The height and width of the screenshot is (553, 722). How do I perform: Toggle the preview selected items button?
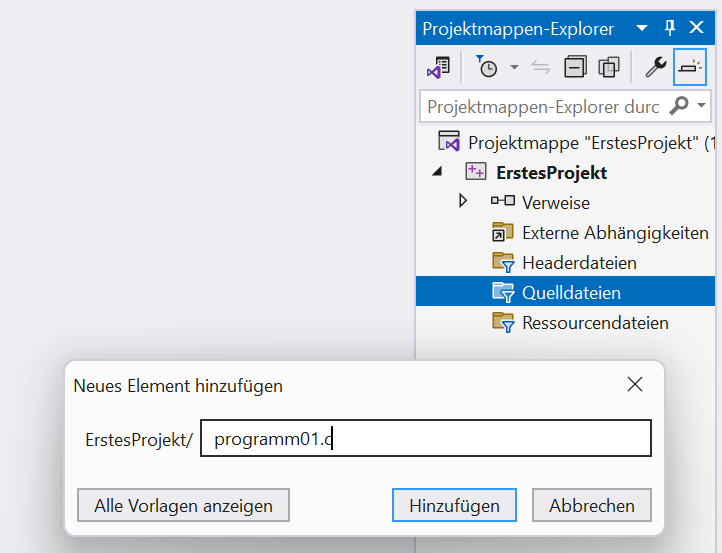690,68
